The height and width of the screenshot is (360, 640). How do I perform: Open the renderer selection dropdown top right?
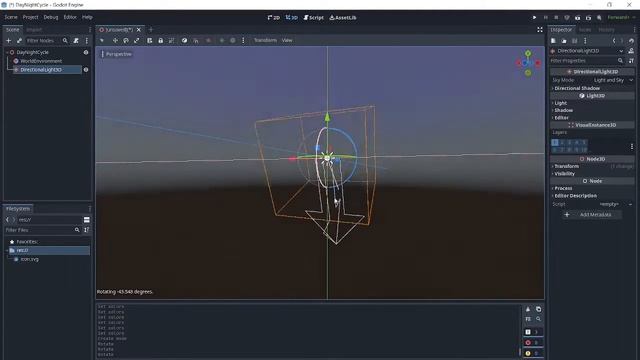pyautogui.click(x=621, y=18)
